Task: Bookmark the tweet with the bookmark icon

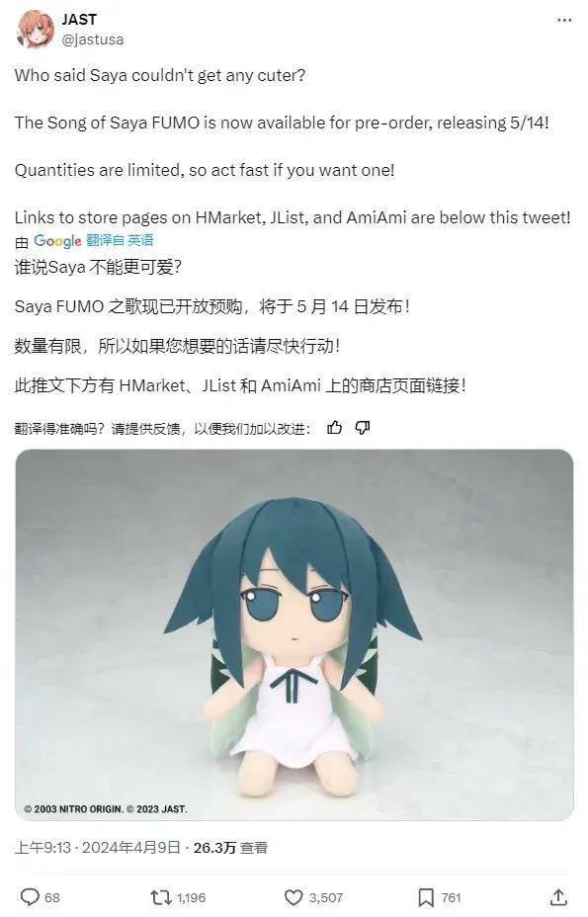Action: pos(425,897)
